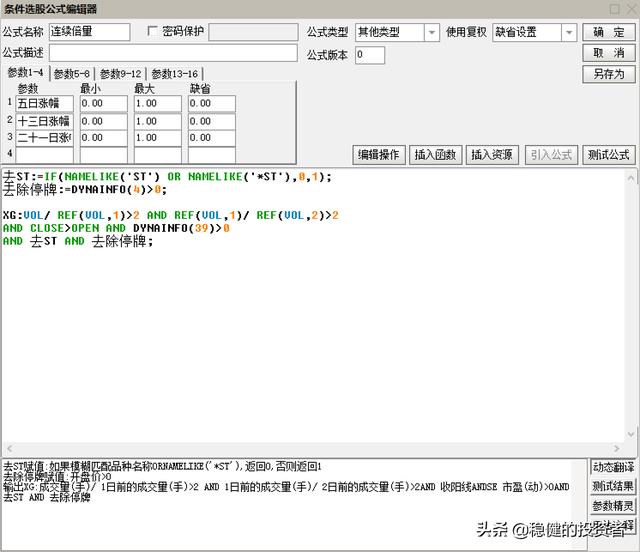This screenshot has width=640, height=552.
Task: Expand 使用复权 dropdown
Action: [568, 32]
